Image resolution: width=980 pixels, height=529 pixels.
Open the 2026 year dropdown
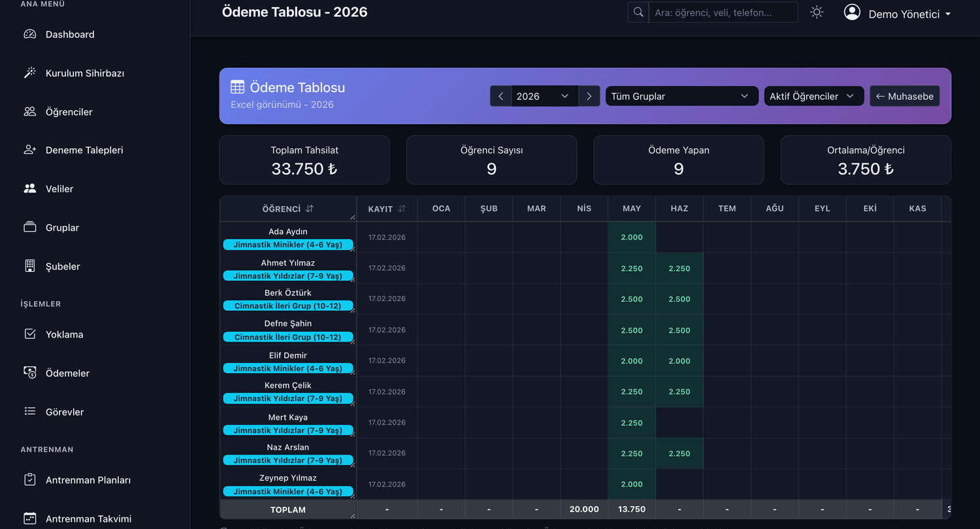tap(544, 96)
